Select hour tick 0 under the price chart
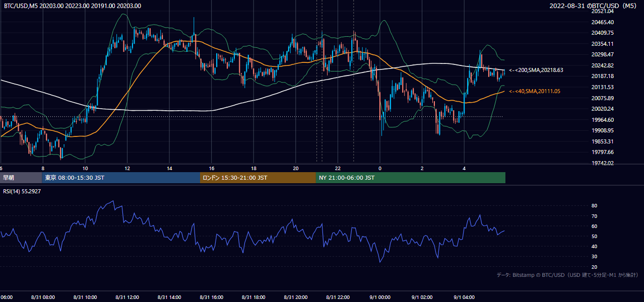The height and width of the screenshot is (302, 644). click(380, 169)
